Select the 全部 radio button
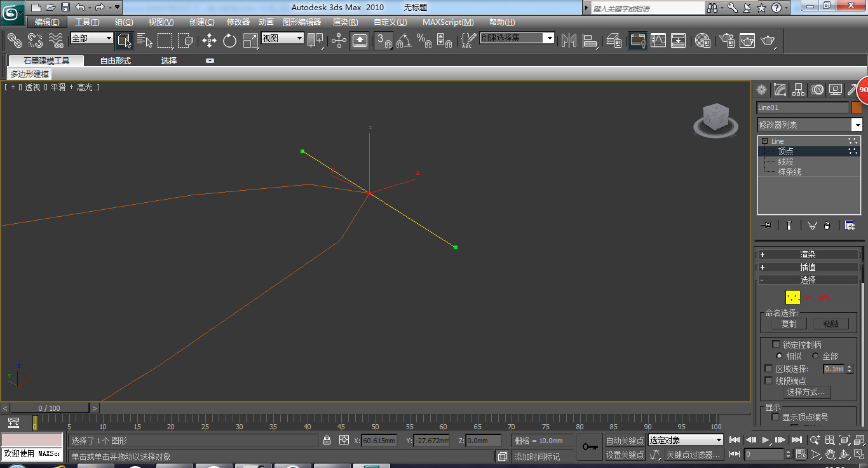868x468 pixels. point(815,356)
